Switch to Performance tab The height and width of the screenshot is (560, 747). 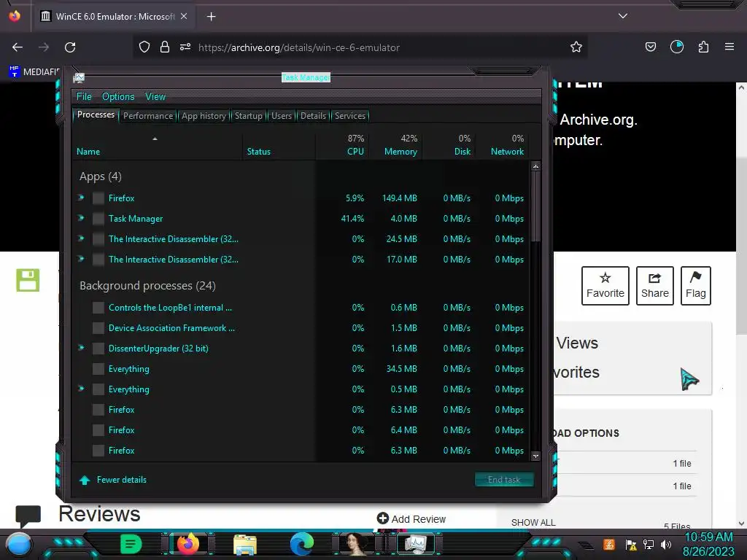148,116
